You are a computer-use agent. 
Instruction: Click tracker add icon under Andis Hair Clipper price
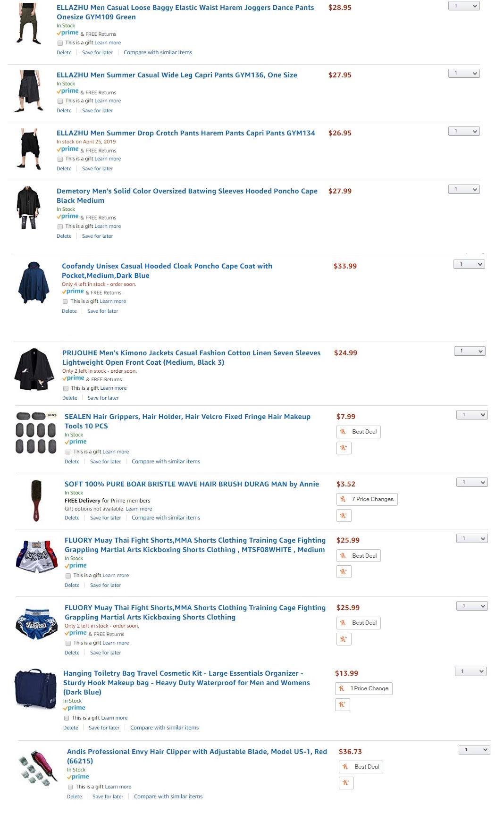click(346, 783)
